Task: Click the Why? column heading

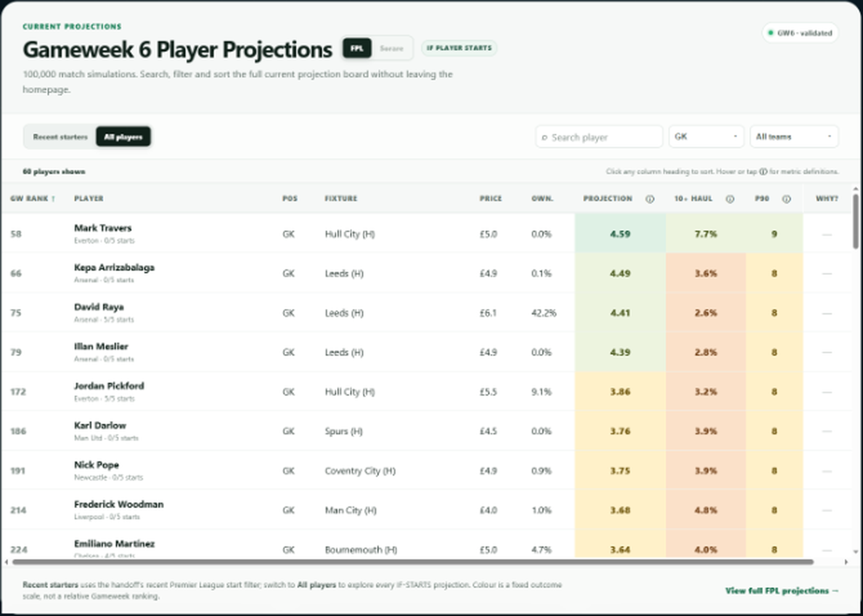Action: 827,199
